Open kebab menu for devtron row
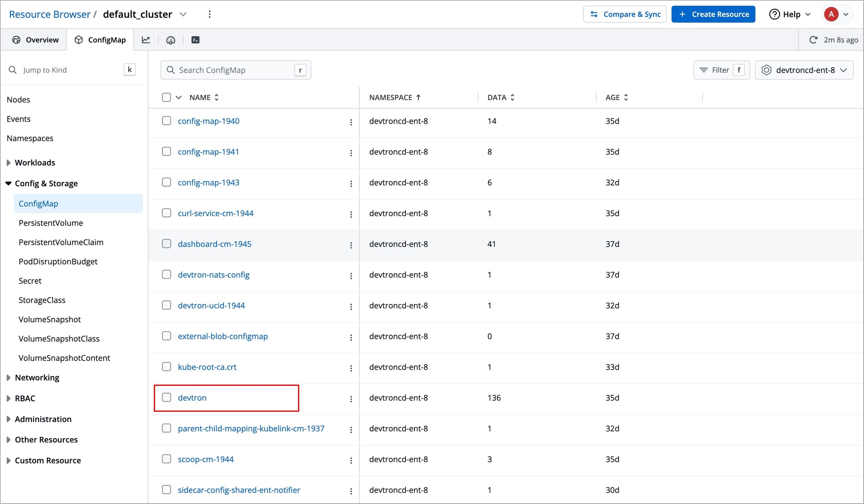This screenshot has width=864, height=504. [x=351, y=399]
